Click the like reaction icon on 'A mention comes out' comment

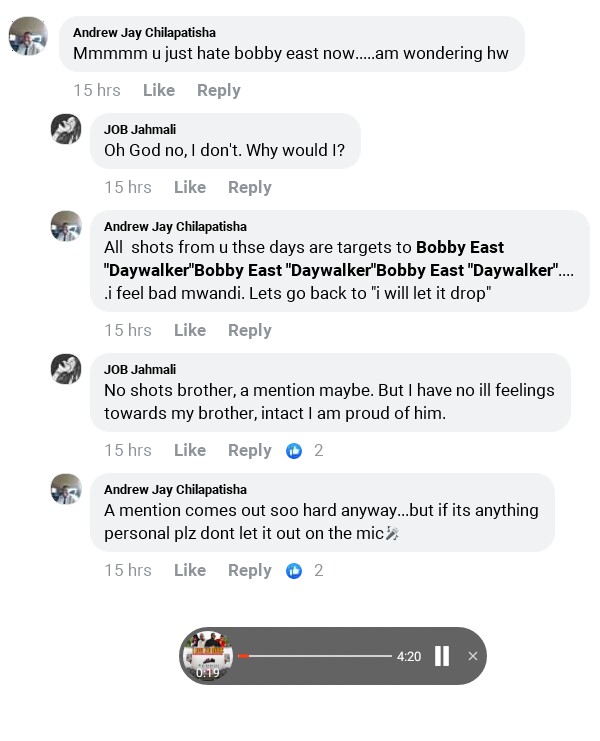click(x=294, y=571)
